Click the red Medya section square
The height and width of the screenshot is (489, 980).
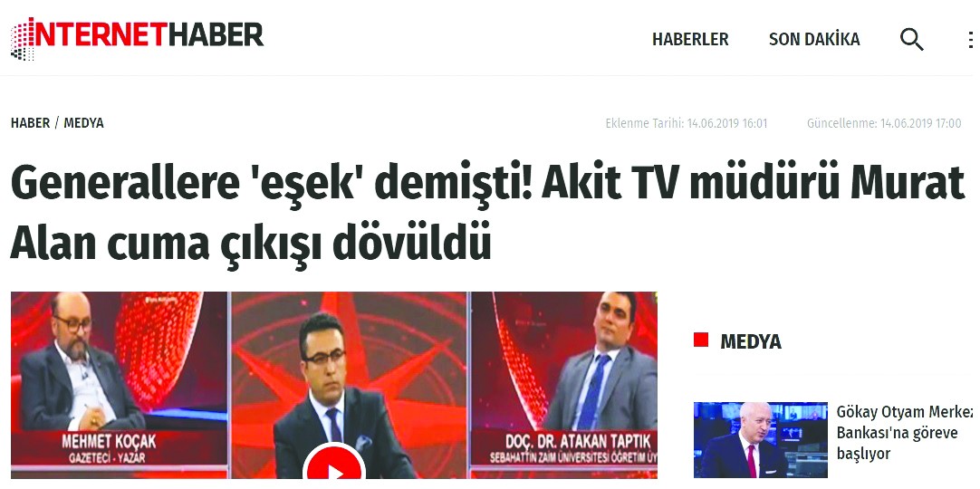coord(701,340)
